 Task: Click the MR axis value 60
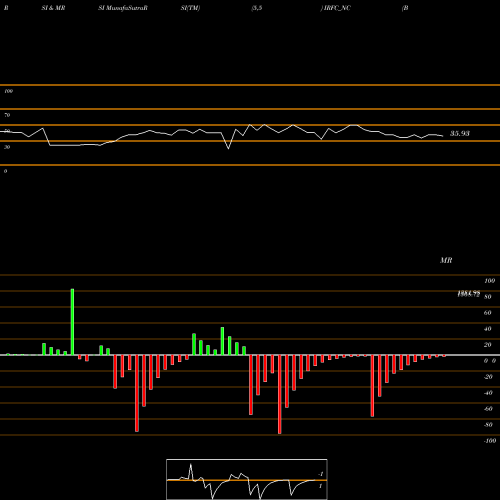tap(488, 313)
